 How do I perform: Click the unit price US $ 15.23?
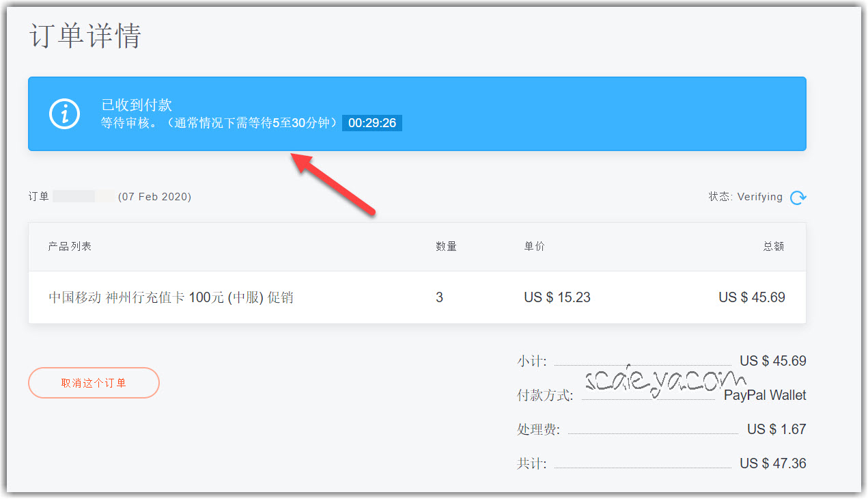click(557, 297)
